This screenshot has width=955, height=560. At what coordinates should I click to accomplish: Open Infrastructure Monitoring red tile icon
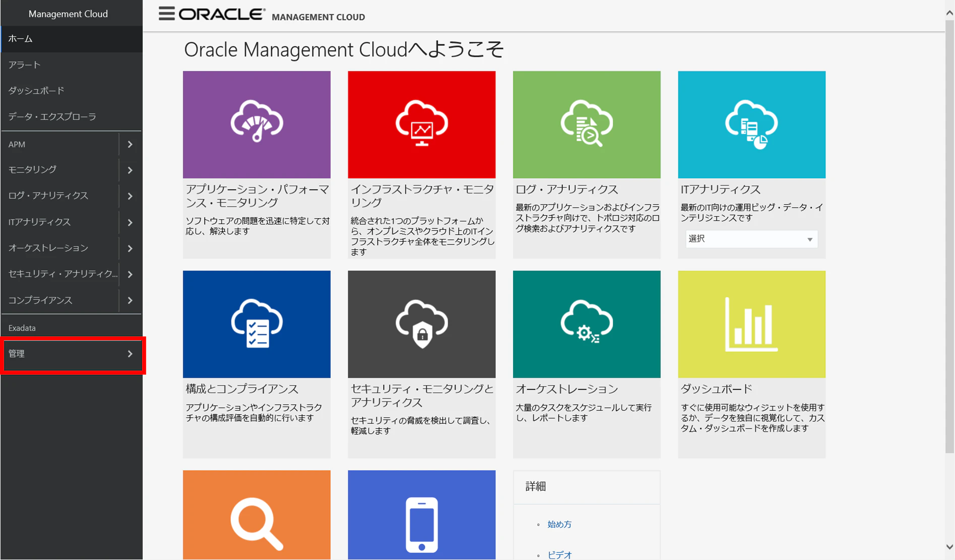(x=422, y=124)
